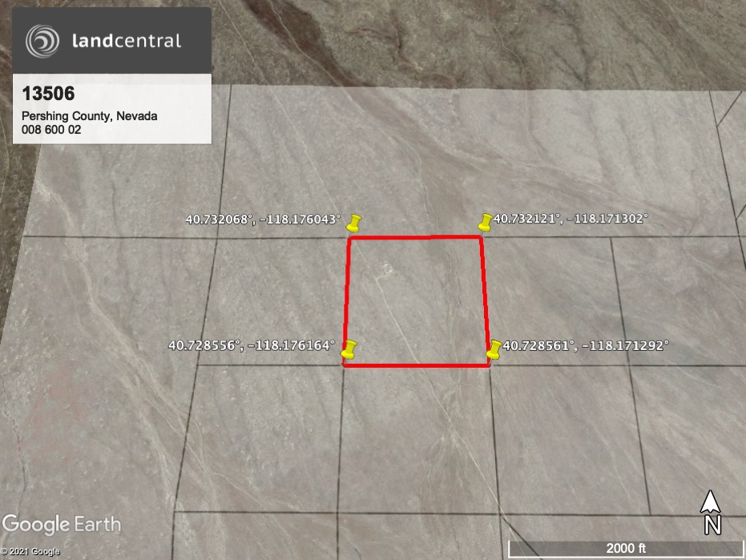Viewport: 746px width, 560px height.
Task: Select the 13506 listing number heading
Action: [x=48, y=94]
